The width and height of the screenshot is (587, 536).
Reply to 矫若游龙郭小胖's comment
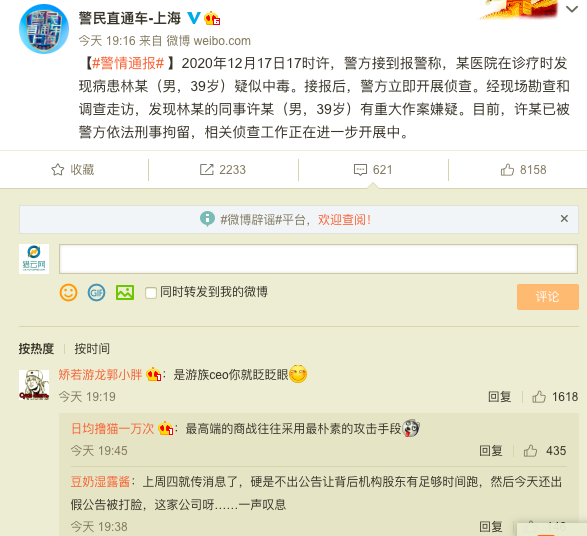[499, 396]
